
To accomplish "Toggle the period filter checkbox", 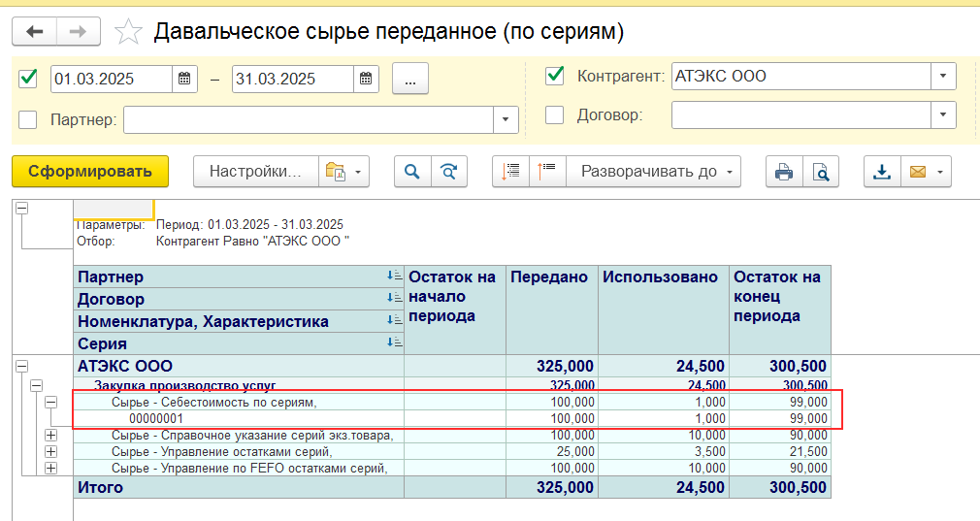I will pos(28,78).
